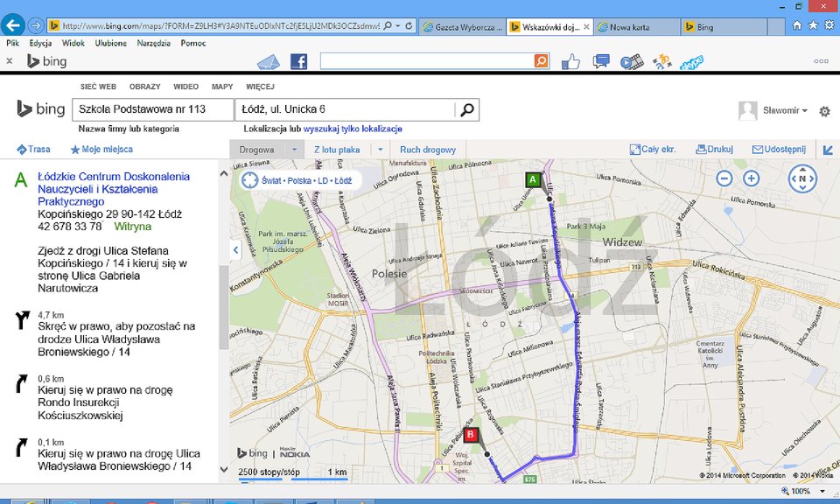Switch to the Bing browser tab
The height and width of the screenshot is (504, 840).
(724, 27)
